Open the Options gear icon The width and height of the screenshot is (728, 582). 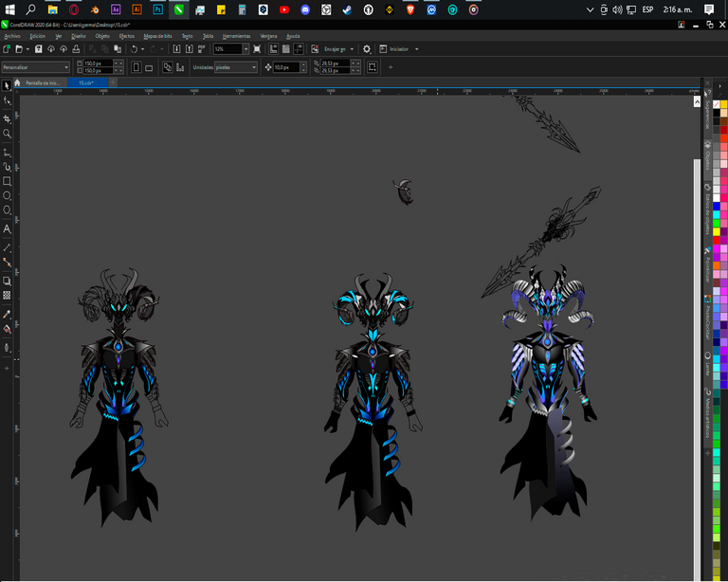(367, 48)
